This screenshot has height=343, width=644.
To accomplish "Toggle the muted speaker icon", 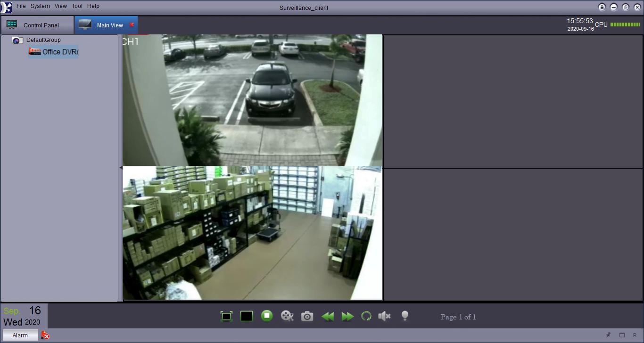I will 384,316.
